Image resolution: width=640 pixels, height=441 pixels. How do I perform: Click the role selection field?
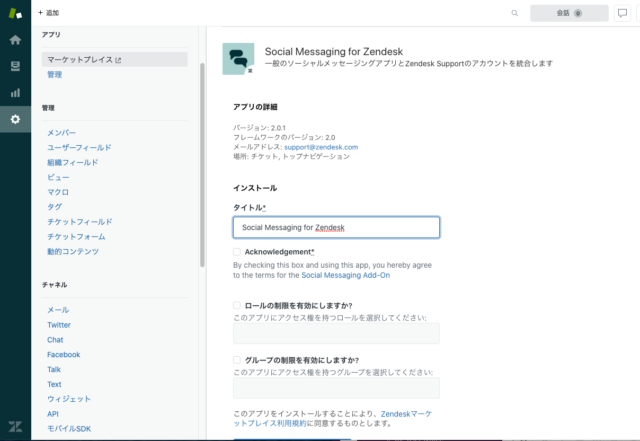(336, 333)
